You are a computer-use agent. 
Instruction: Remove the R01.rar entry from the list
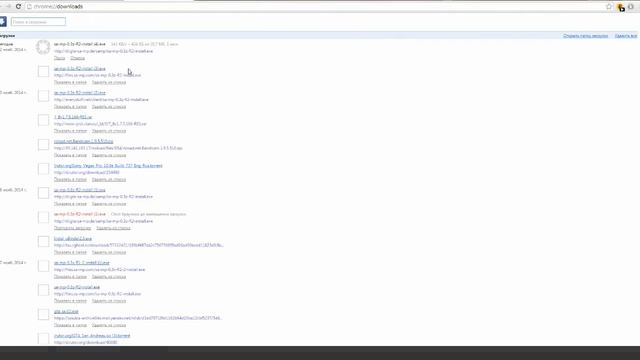pos(109,131)
